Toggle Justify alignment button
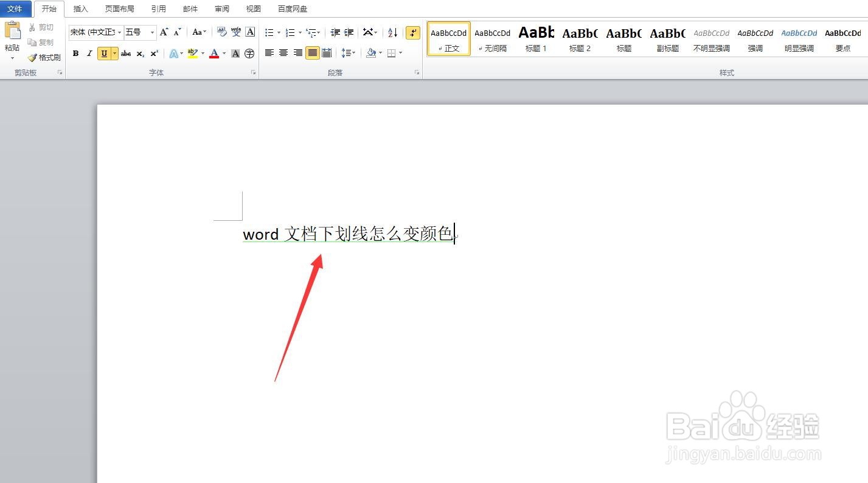This screenshot has width=868, height=483. (312, 53)
